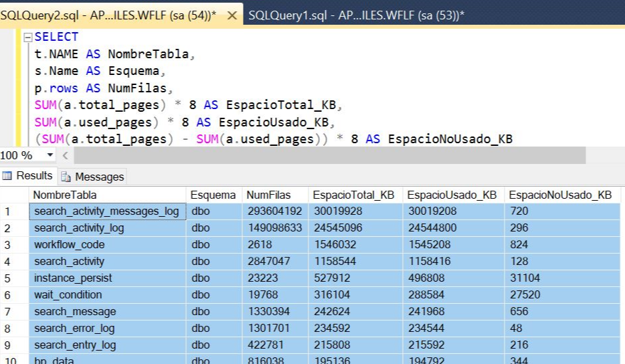Click EspacioTotal_KB value 24545096

355,228
